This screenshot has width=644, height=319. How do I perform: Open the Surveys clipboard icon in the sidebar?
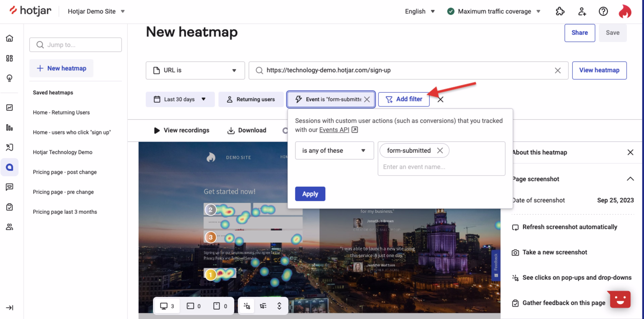point(10,207)
